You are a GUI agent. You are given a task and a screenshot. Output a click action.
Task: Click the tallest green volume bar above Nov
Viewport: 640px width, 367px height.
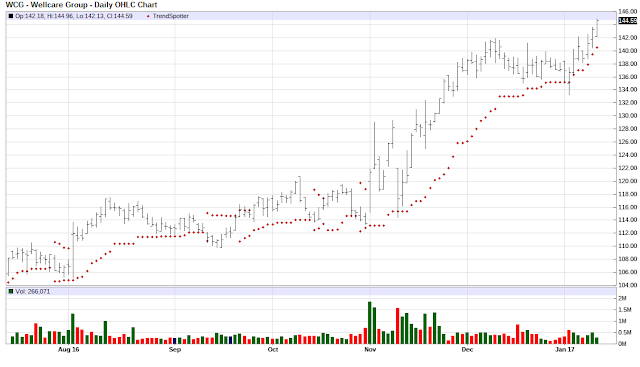[x=370, y=323]
